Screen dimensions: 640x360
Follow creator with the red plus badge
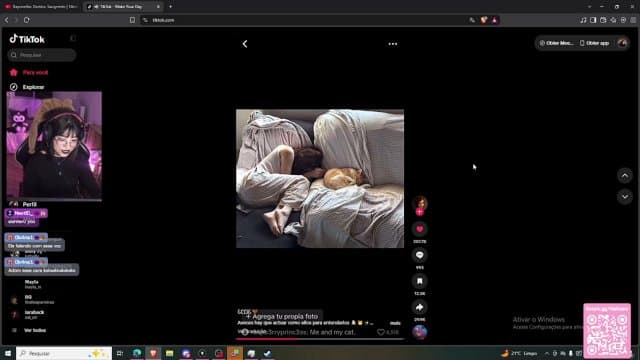[420, 212]
